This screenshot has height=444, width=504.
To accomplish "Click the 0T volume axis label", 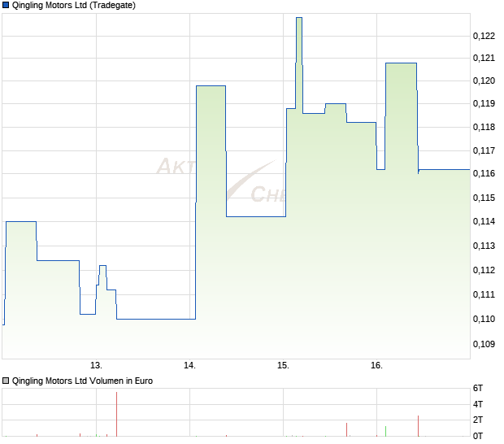I will click(478, 436).
